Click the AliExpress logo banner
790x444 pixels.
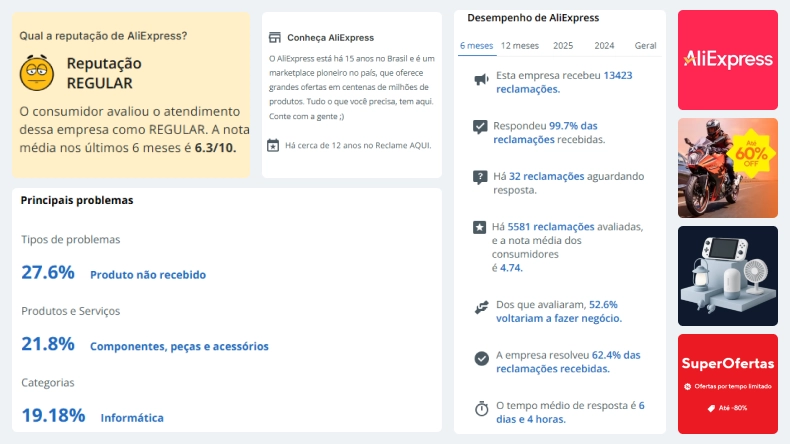(728, 60)
